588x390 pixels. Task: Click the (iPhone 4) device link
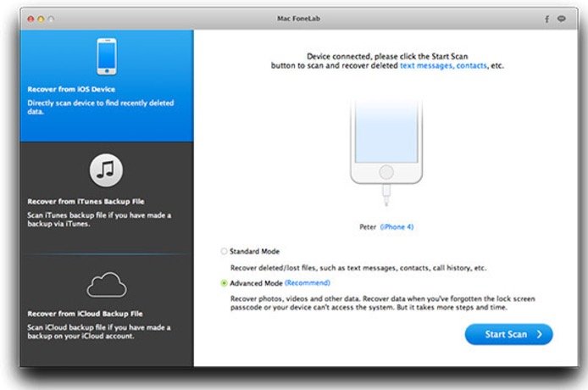397,226
